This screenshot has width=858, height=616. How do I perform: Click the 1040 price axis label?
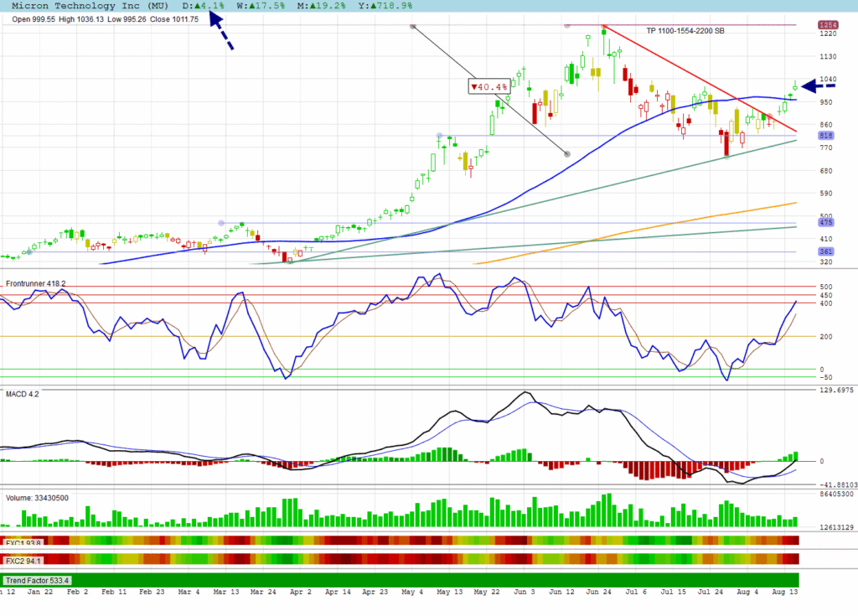[x=828, y=80]
